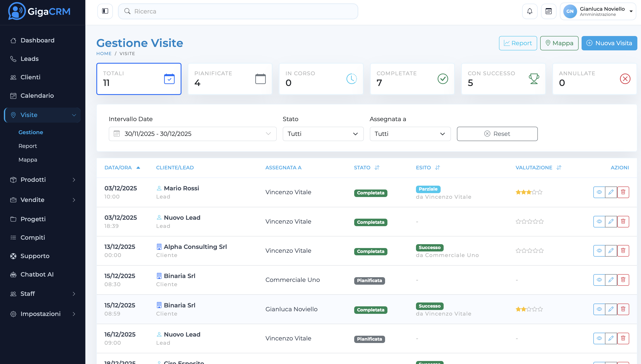Sort table by Stato column arrows
Image resolution: width=641 pixels, height=364 pixels.
coord(377,167)
